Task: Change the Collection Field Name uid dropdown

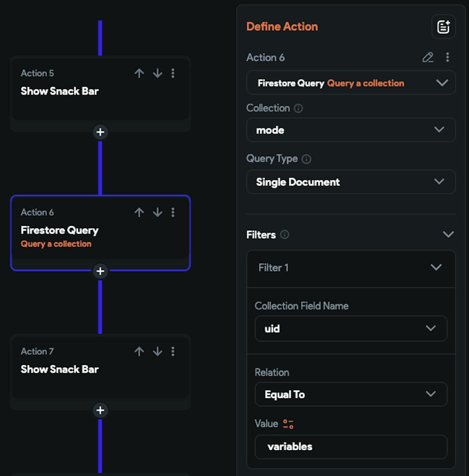Action: [351, 328]
